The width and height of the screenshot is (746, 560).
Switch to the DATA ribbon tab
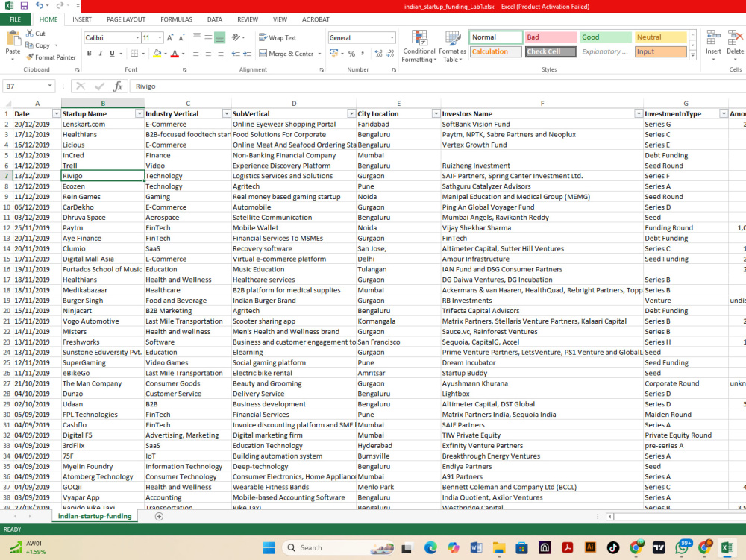click(x=215, y=19)
